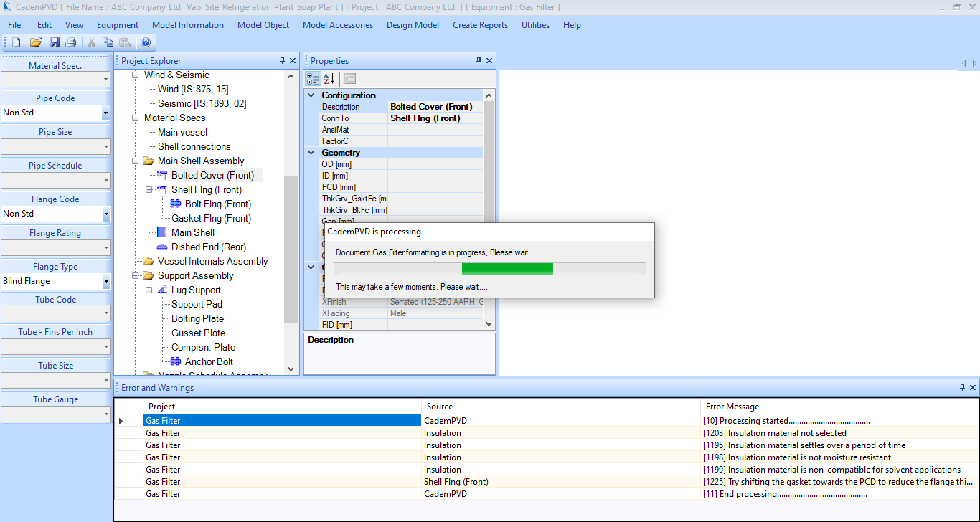Collapse the Geometry property category
This screenshot has height=522, width=980.
(x=311, y=153)
